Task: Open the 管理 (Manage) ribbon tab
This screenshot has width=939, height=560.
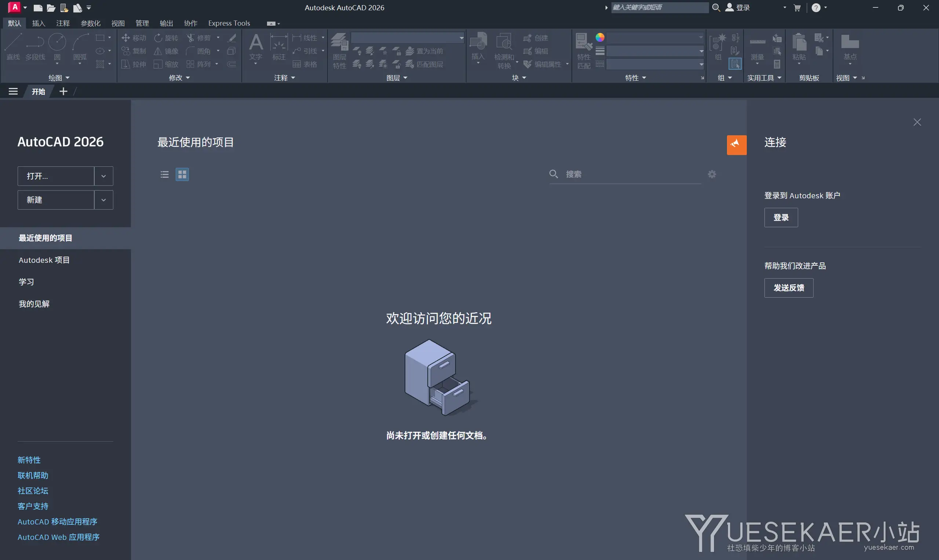Action: click(x=142, y=23)
